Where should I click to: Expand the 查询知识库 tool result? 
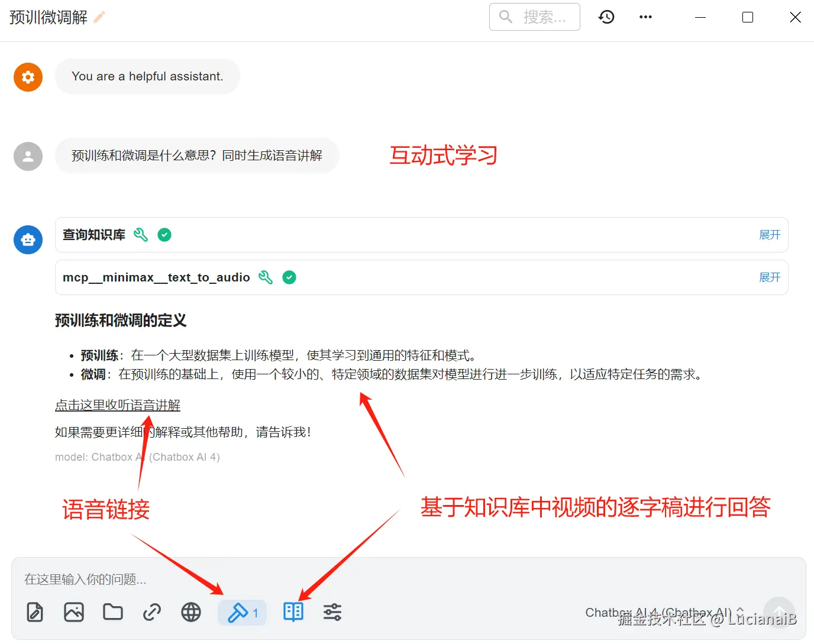769,235
